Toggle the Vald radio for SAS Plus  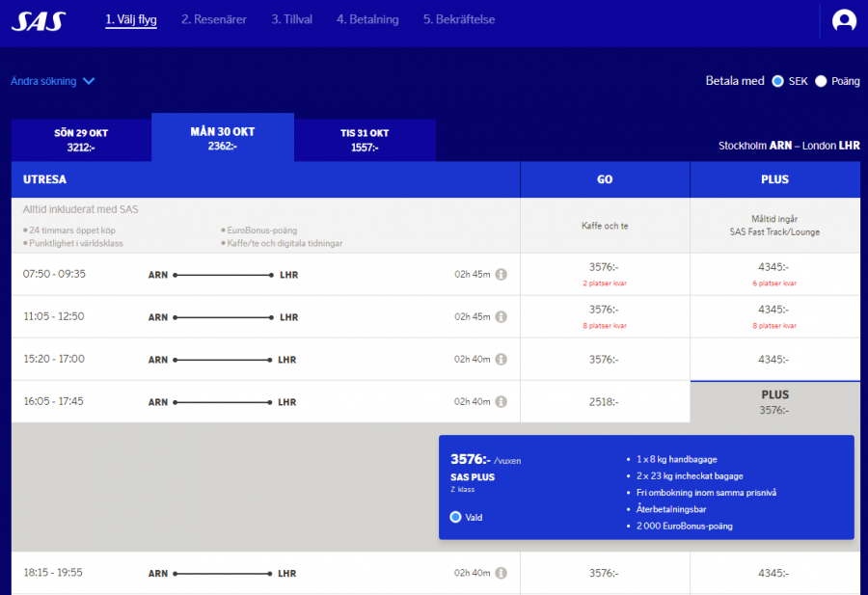(x=456, y=517)
